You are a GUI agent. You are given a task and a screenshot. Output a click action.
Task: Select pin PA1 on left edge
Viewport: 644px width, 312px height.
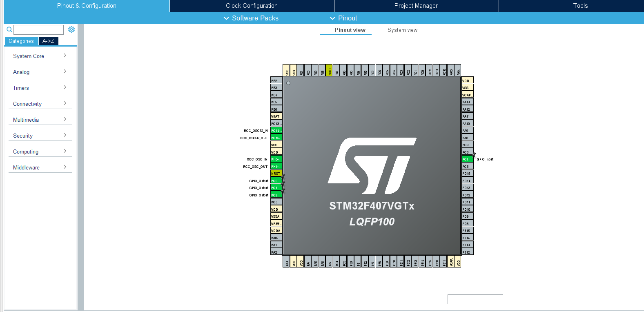pyautogui.click(x=276, y=245)
